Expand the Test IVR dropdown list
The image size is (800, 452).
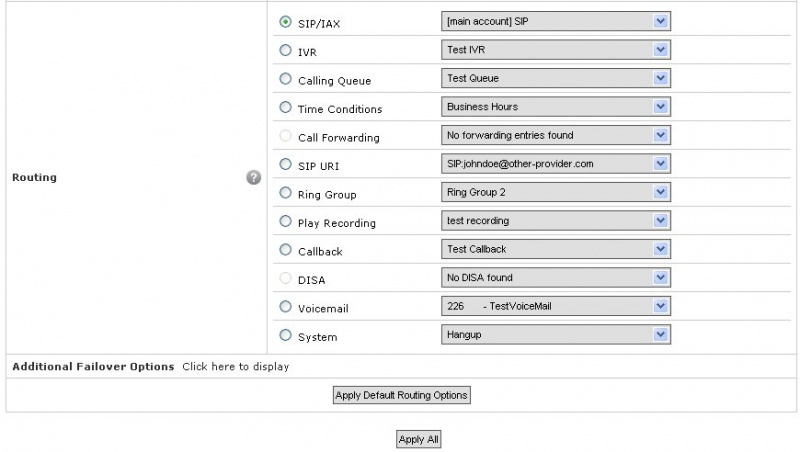[x=556, y=50]
